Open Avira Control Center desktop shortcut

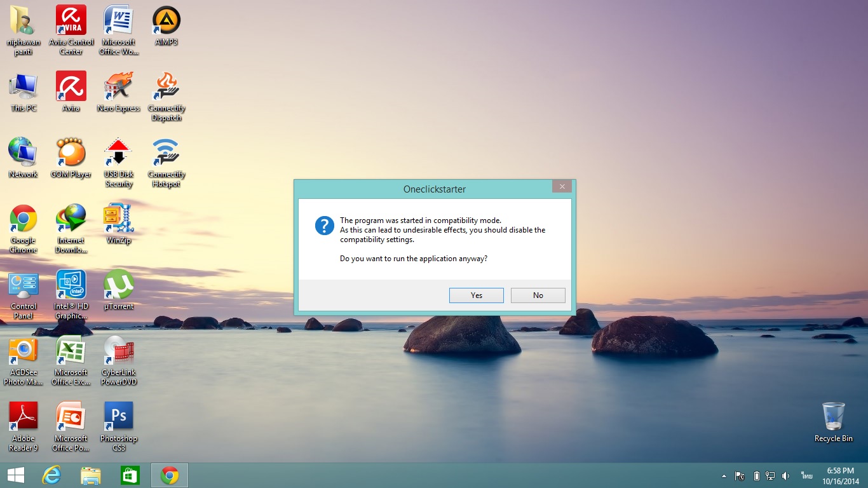pyautogui.click(x=71, y=29)
